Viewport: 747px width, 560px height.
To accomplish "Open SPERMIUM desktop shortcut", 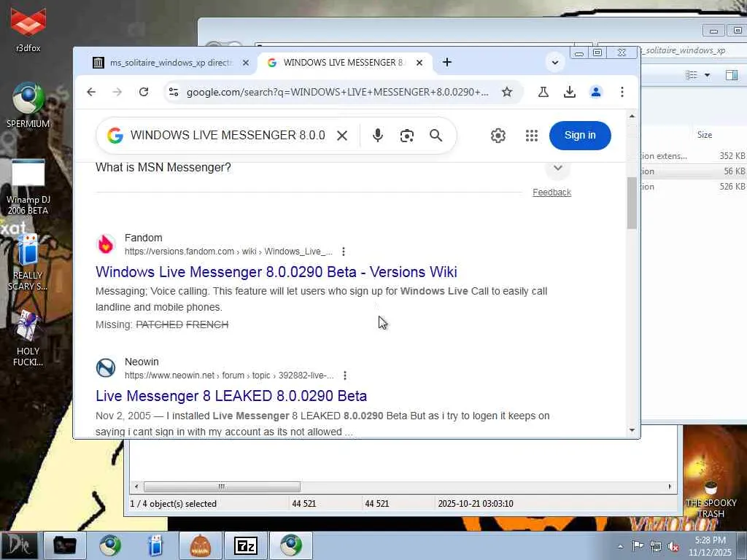I will pos(28,105).
